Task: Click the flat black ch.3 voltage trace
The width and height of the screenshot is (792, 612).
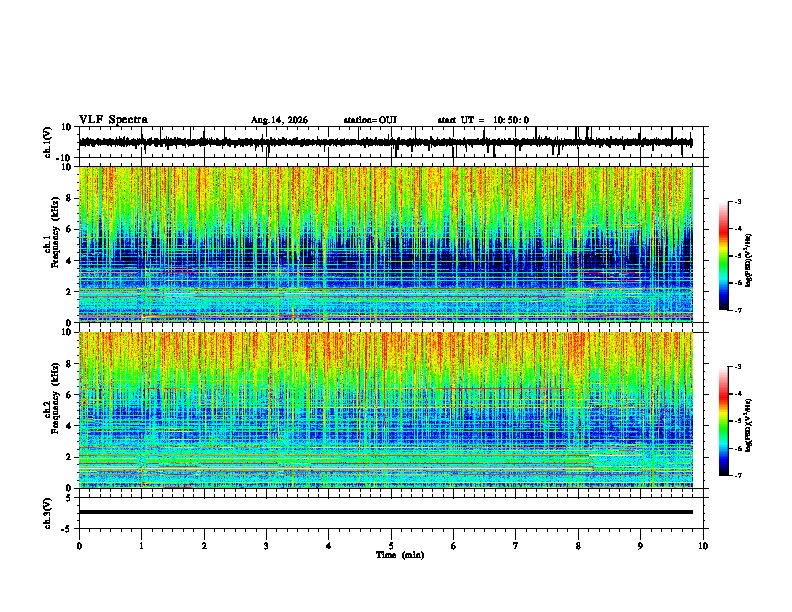Action: [x=386, y=512]
